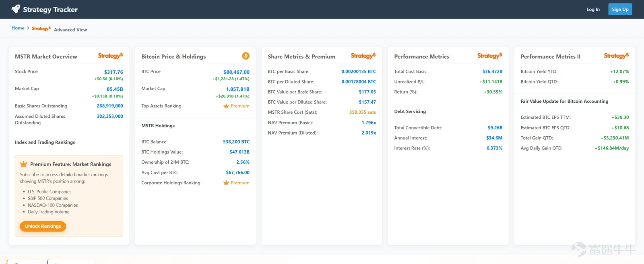Click Bitcoin Yield QTD value +0.99%
Image resolution: width=644 pixels, height=264 pixels.
point(621,81)
